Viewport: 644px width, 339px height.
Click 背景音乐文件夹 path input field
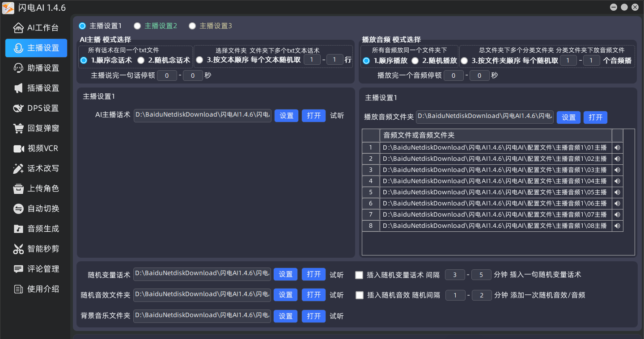click(x=202, y=316)
